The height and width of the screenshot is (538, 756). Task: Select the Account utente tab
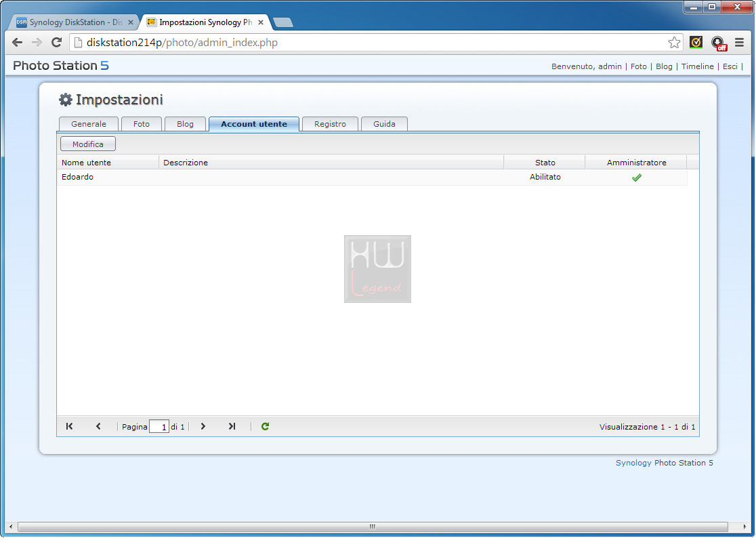(x=254, y=124)
